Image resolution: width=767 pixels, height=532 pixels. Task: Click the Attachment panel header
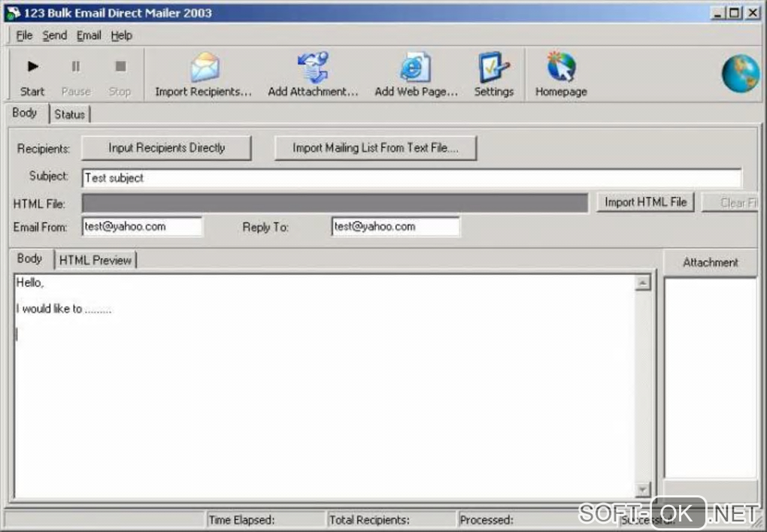711,262
